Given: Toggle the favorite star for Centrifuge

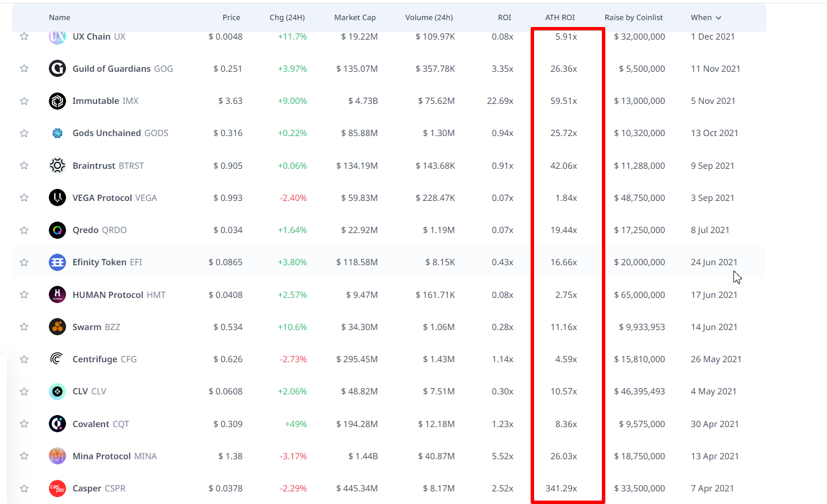Looking at the screenshot, I should [24, 359].
